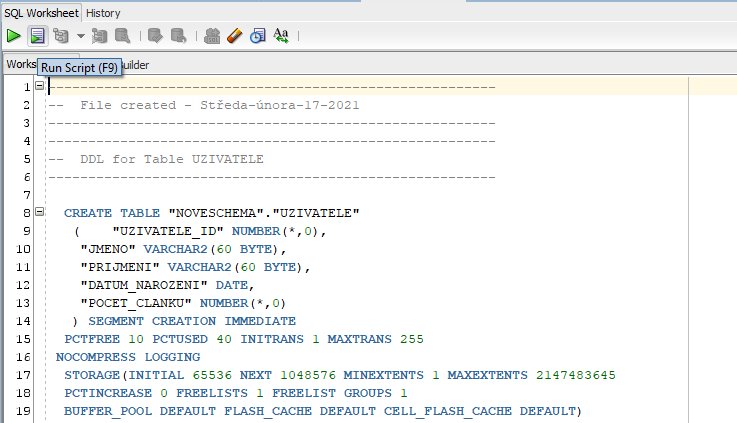Click the Unshared SQL Worksheet icon

tap(212, 36)
